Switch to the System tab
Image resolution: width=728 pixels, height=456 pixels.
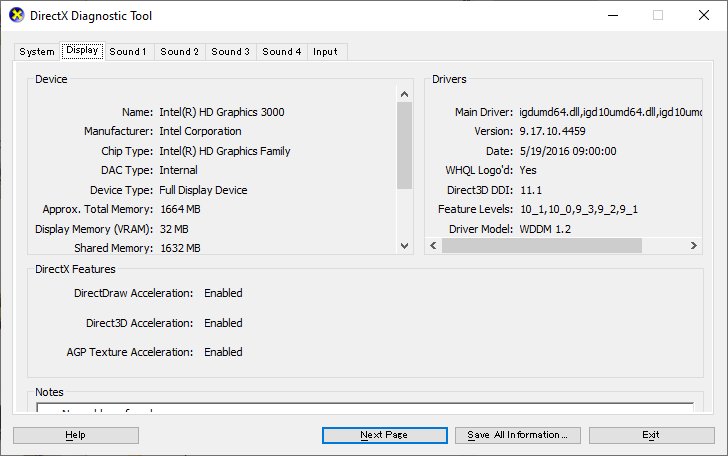[x=37, y=52]
